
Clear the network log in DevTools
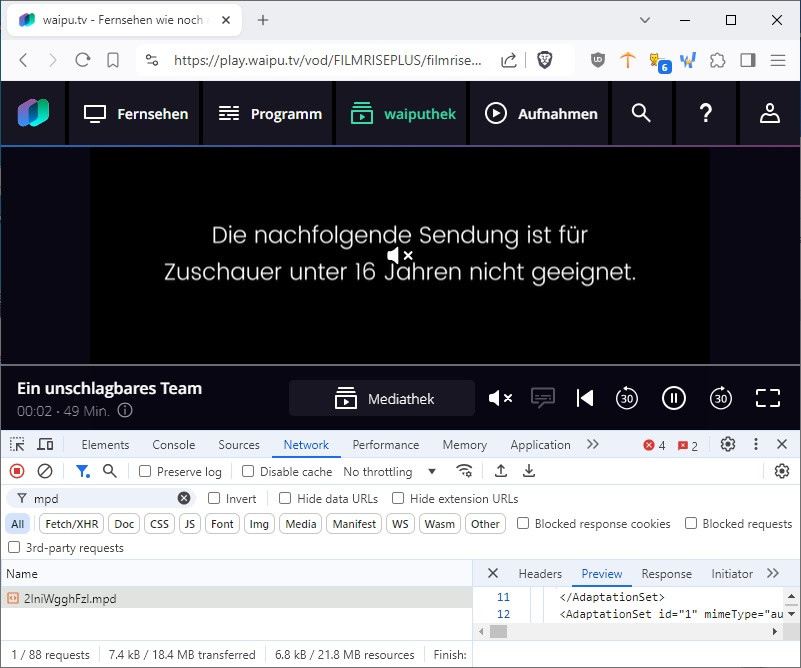coord(45,471)
